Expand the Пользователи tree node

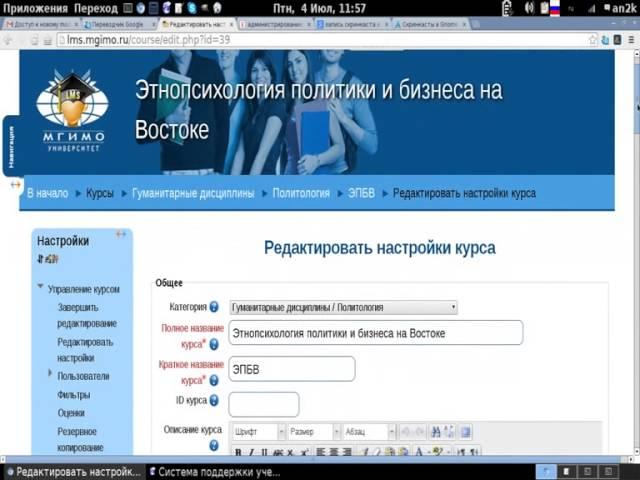[x=50, y=372]
